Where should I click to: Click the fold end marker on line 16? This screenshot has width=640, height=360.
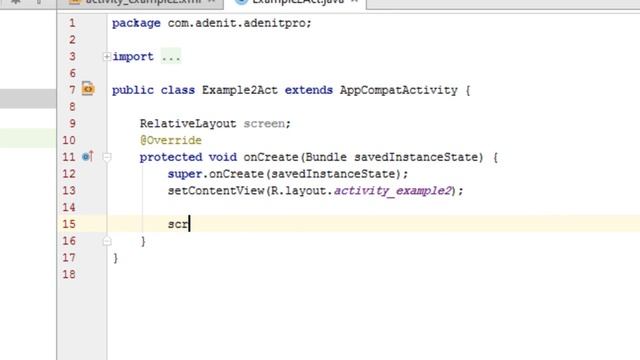click(x=107, y=241)
